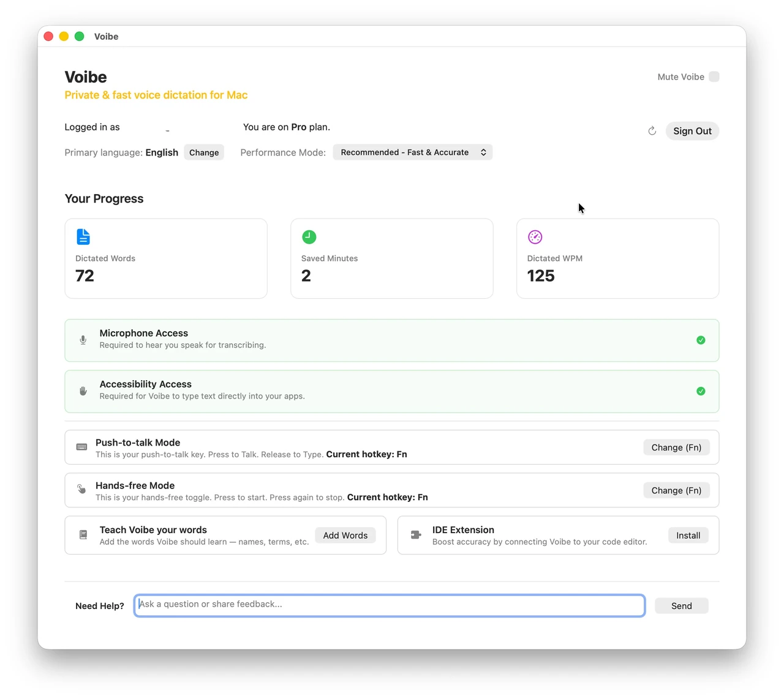Open Add Words to teach Voibe
Viewport: 784px width, 699px height.
point(345,536)
